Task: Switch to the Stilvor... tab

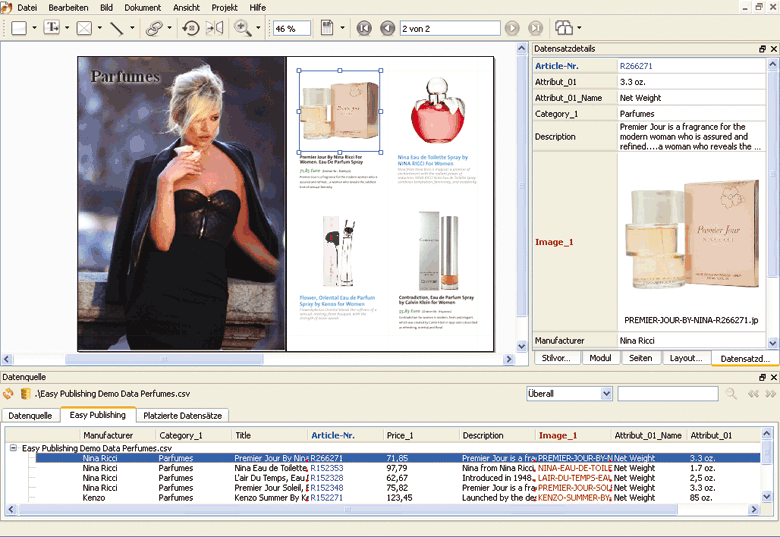Action: point(556,358)
